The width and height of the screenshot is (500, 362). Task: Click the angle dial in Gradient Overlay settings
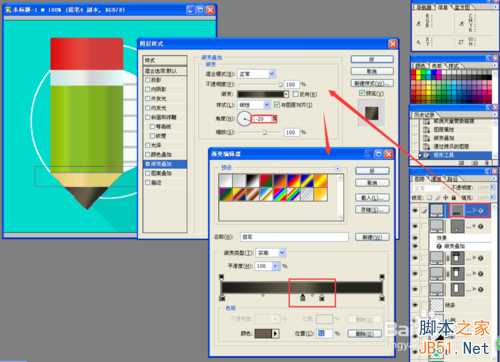[244, 118]
